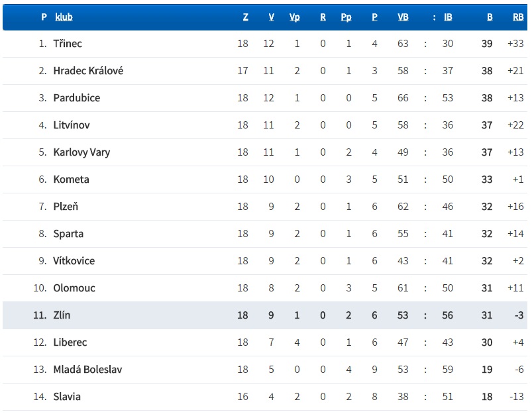532x414 pixels.
Task: Sort by the Vp column header
Action: (x=295, y=17)
